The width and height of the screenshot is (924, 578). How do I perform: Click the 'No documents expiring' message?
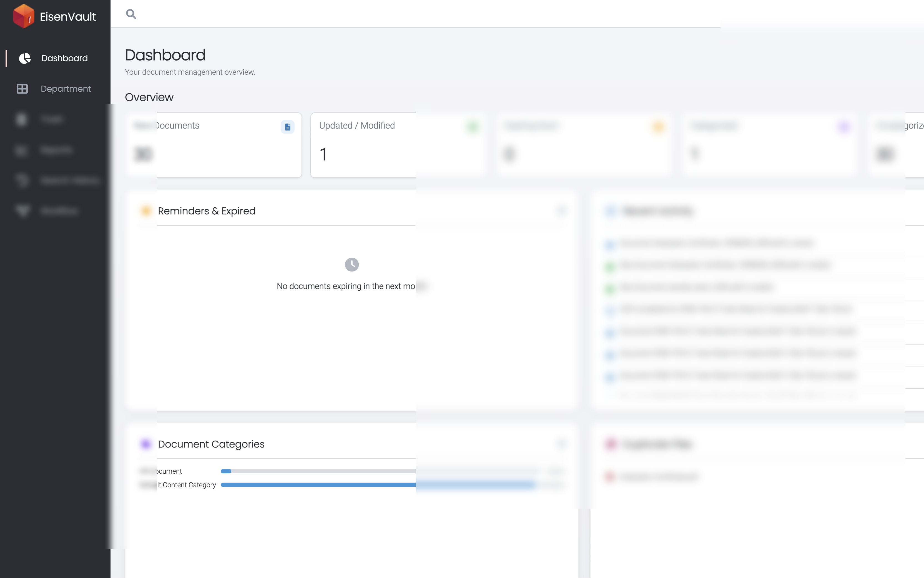351,286
